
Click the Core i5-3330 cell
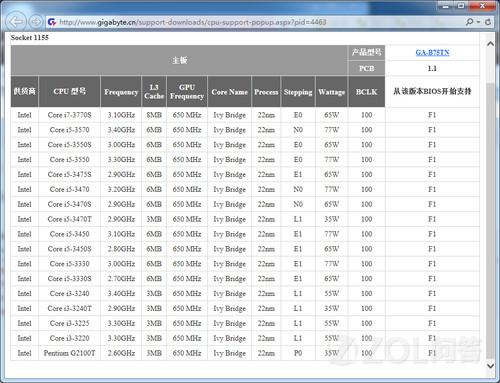[x=69, y=264]
